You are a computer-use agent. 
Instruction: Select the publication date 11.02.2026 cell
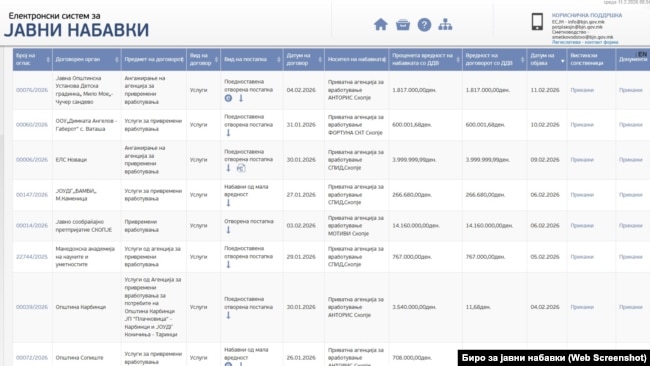546,90
